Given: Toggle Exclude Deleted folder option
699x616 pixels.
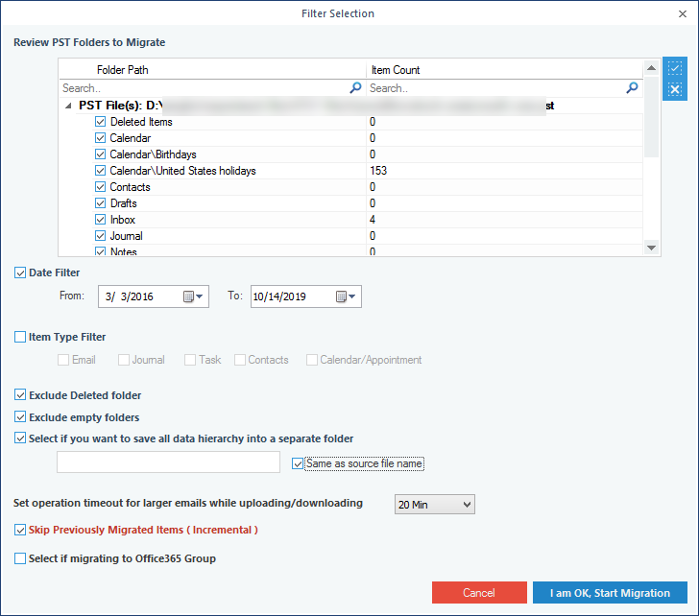Looking at the screenshot, I should click(20, 395).
